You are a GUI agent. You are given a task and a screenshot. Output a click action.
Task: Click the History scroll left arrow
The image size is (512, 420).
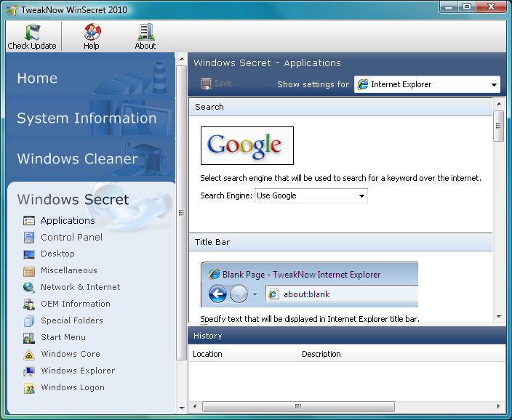tap(195, 407)
